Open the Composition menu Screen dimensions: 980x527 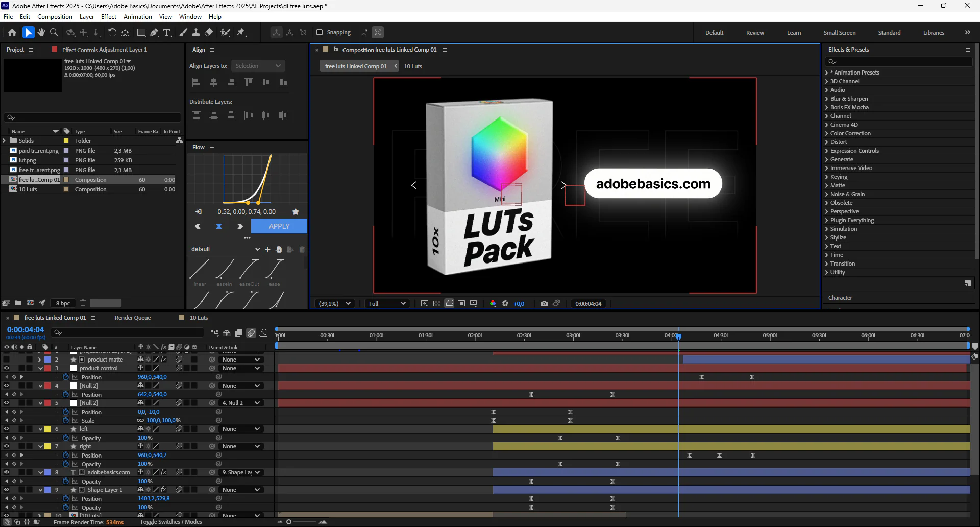click(55, 17)
